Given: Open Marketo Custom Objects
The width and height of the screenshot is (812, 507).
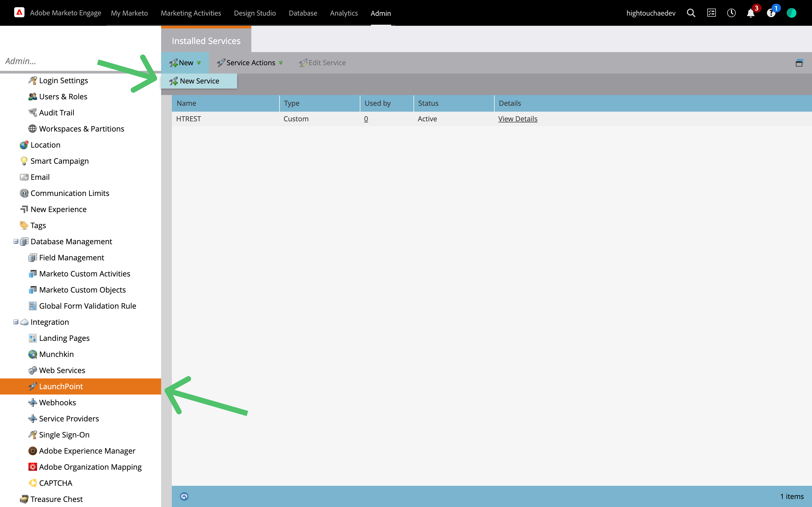Looking at the screenshot, I should click(82, 290).
